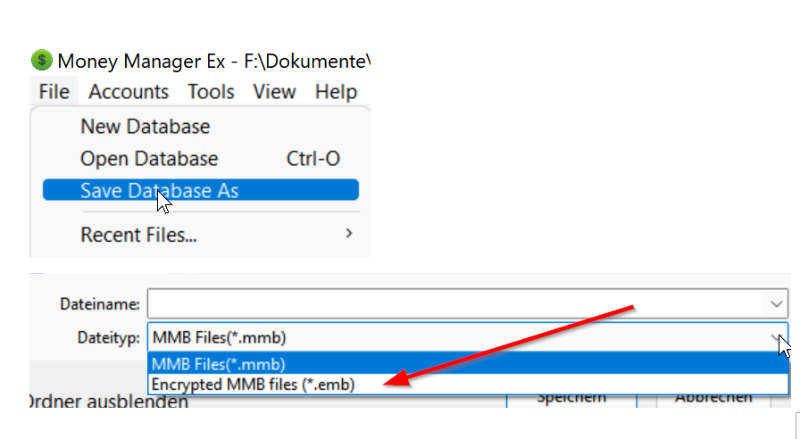Open the Dateityp combo box
The image size is (800, 439).
tap(468, 337)
